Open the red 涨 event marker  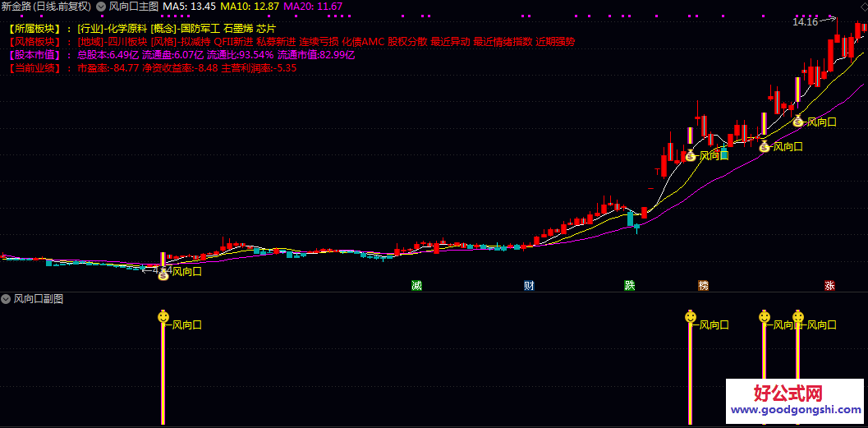click(829, 286)
